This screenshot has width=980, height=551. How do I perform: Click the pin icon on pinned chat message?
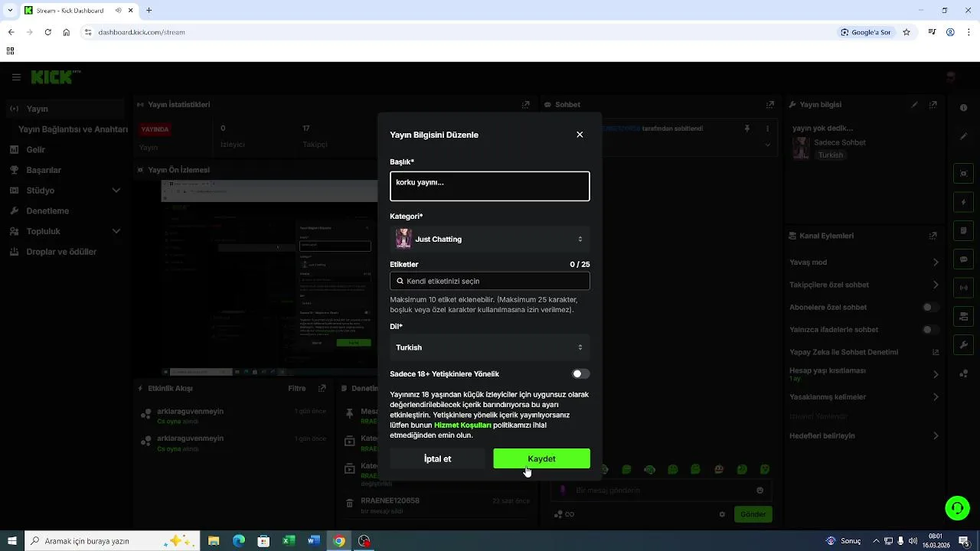[747, 129]
